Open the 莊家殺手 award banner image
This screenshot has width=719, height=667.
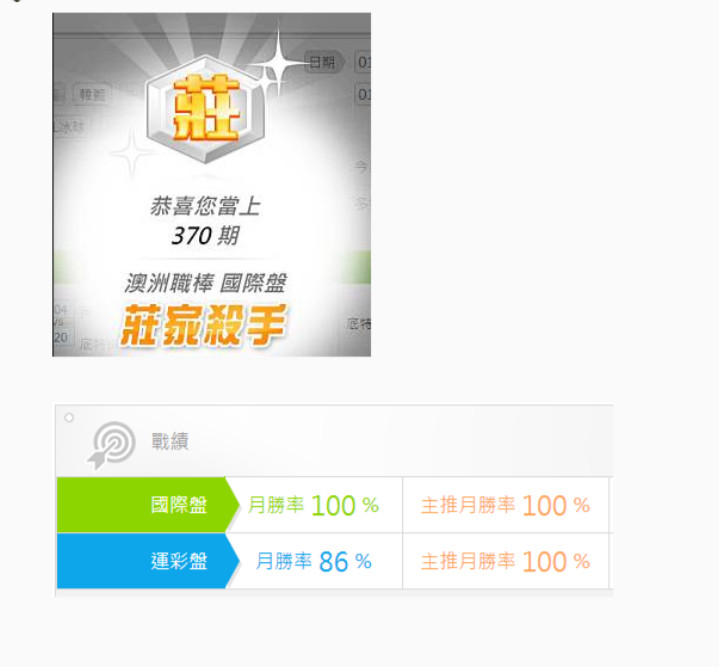point(211,184)
